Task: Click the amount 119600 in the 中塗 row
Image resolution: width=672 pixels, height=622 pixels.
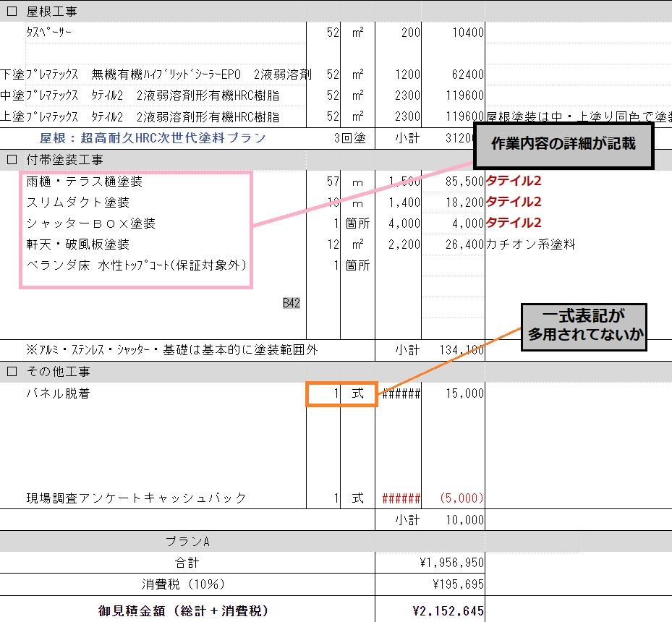Action: tap(465, 95)
